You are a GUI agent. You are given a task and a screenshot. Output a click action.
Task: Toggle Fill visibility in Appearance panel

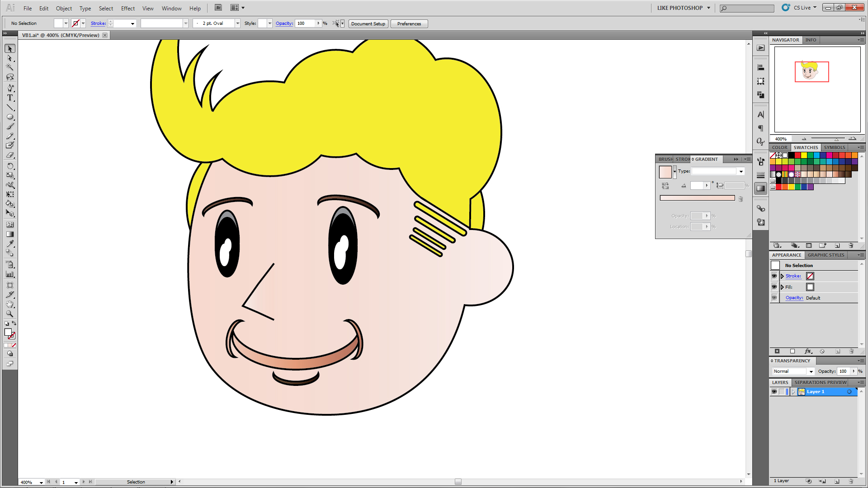coord(774,287)
